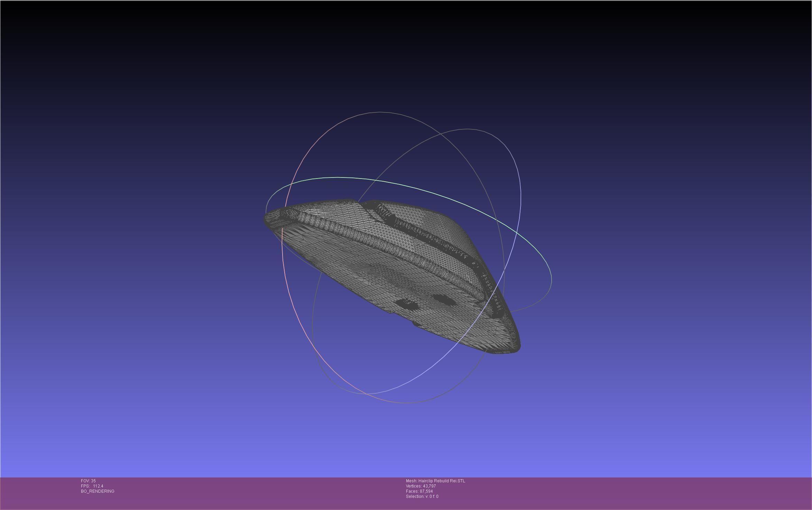812x510 pixels.
Task: Click the dark background above the trackball
Action: pos(405,52)
